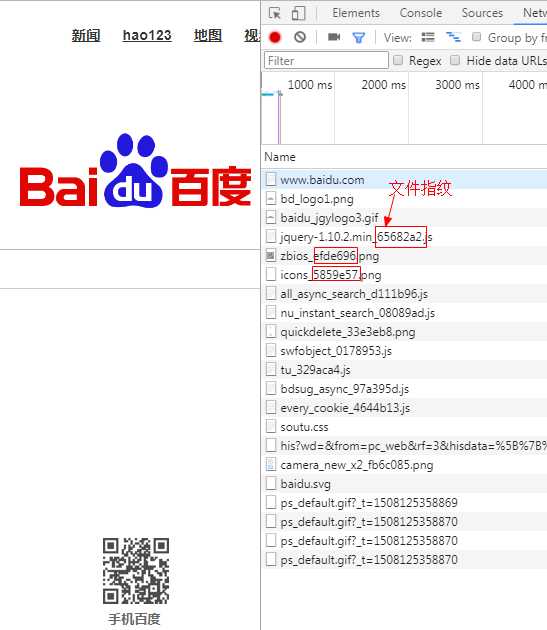Image resolution: width=547 pixels, height=630 pixels.
Task: Select the every_cookie_4644b13.js request
Action: 405,408
